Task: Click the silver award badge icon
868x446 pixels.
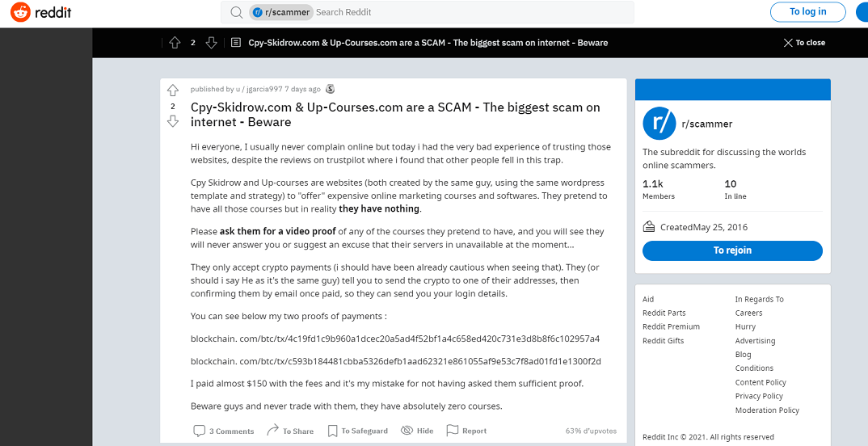Action: point(330,89)
